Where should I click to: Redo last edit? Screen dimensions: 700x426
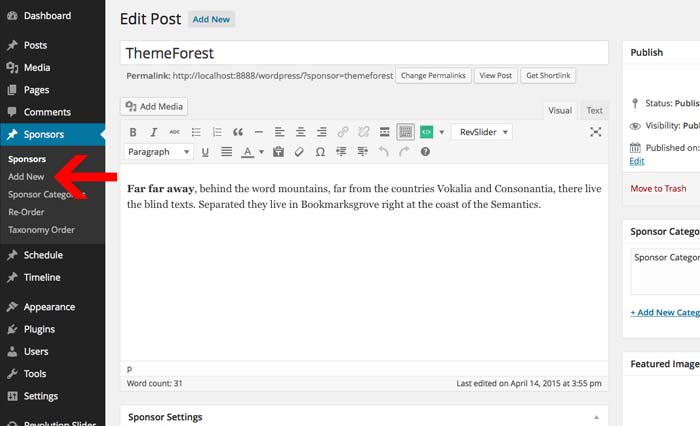click(x=404, y=152)
